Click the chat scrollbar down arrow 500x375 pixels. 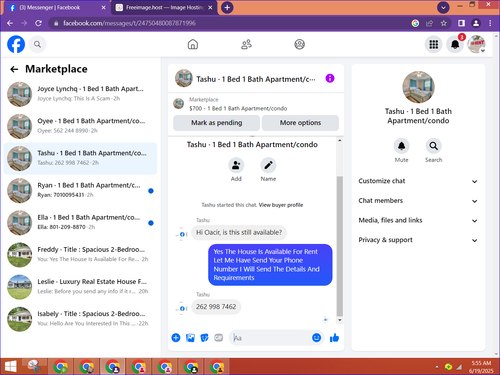(339, 320)
